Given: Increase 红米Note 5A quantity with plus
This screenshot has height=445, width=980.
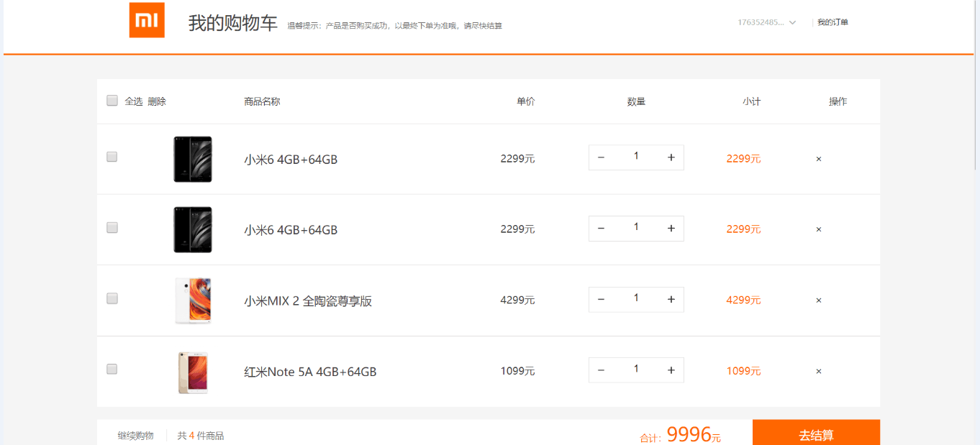Looking at the screenshot, I should [671, 370].
